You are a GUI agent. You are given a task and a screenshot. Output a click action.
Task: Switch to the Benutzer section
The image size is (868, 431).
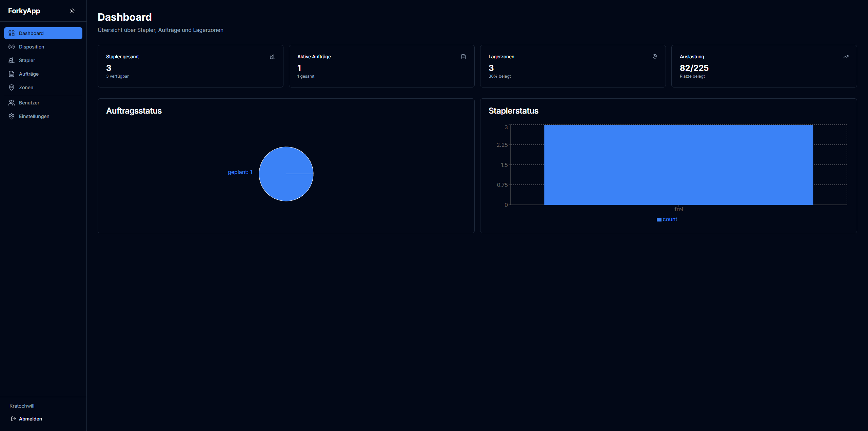(x=29, y=102)
